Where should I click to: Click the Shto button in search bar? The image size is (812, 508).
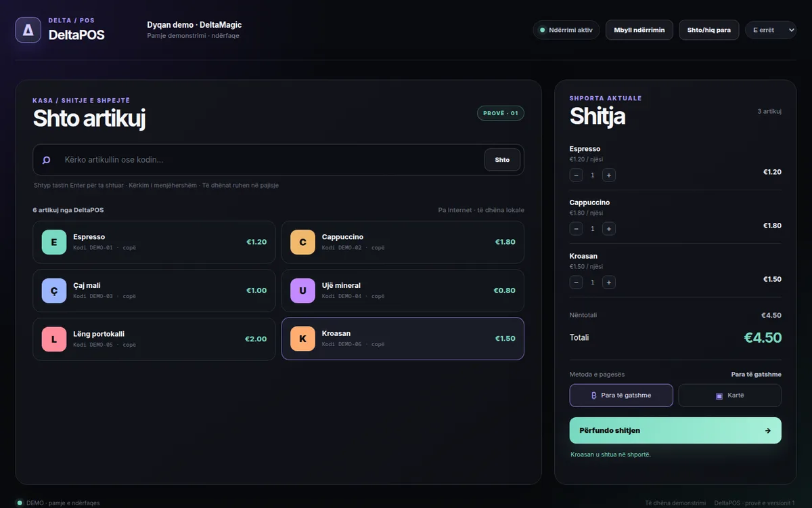pyautogui.click(x=502, y=160)
